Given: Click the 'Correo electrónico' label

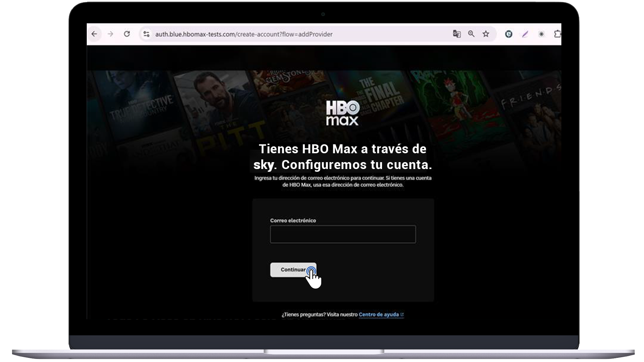Looking at the screenshot, I should (x=293, y=220).
